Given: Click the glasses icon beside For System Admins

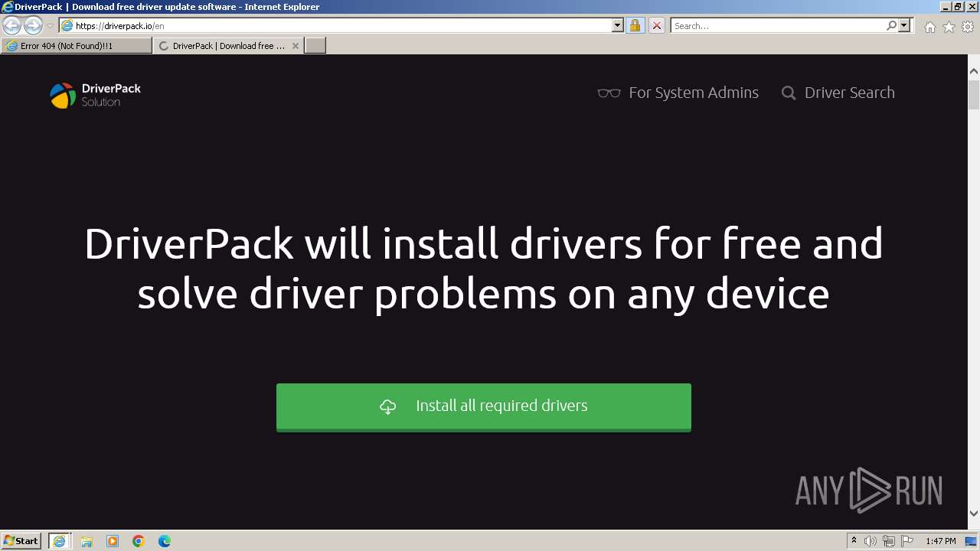Looking at the screenshot, I should (609, 93).
